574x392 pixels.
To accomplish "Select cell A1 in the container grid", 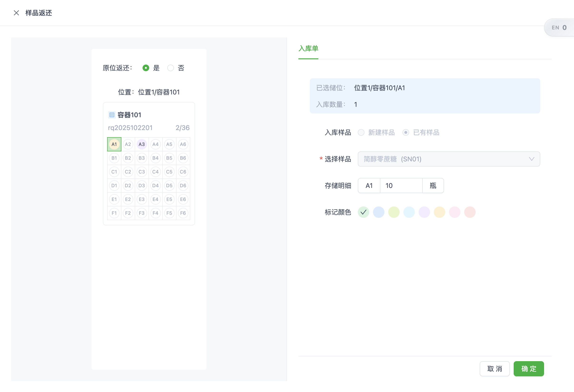I will [114, 144].
